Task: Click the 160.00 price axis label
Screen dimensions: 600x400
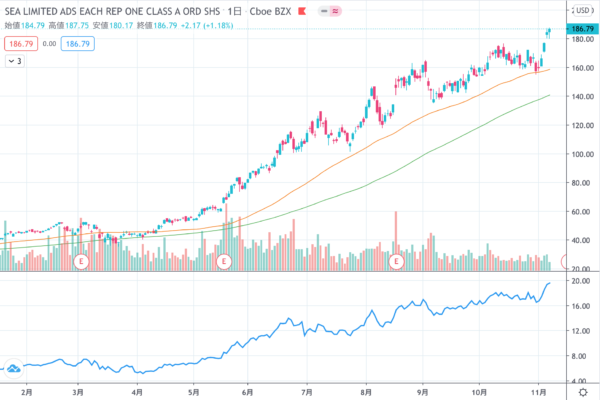Action: 582,68
